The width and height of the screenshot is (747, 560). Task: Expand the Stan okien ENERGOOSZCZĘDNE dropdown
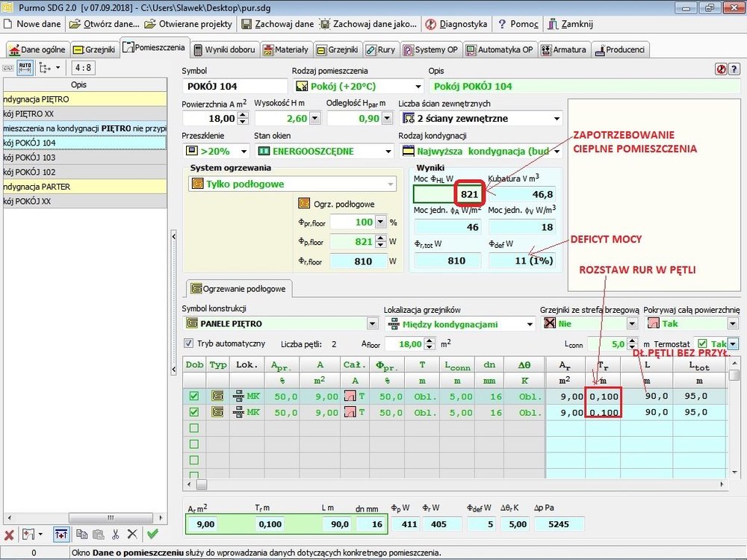(388, 152)
